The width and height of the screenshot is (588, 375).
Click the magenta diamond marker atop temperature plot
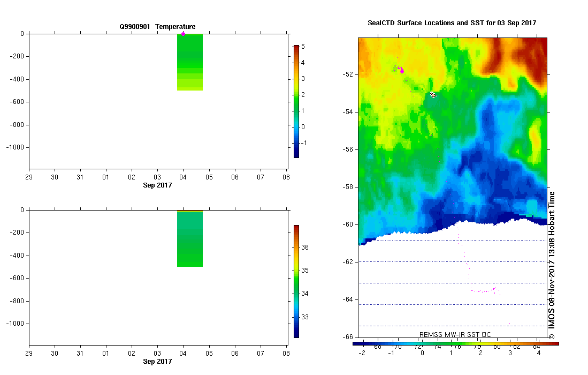click(x=183, y=34)
